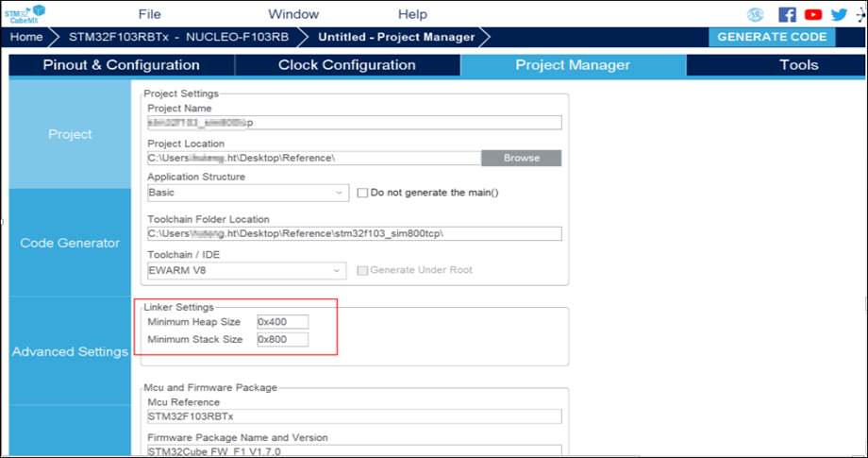
Task: Click the Mcu Reference field
Action: pyautogui.click(x=355, y=416)
